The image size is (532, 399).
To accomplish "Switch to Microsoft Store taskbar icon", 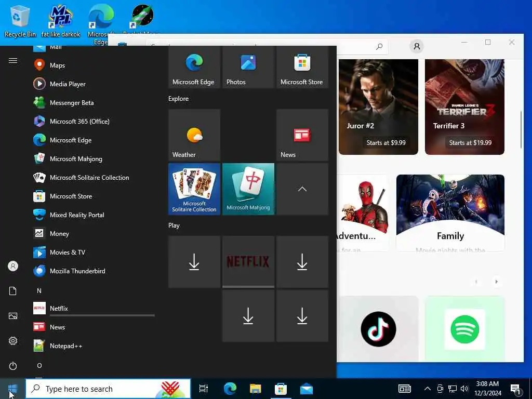I will (x=281, y=389).
